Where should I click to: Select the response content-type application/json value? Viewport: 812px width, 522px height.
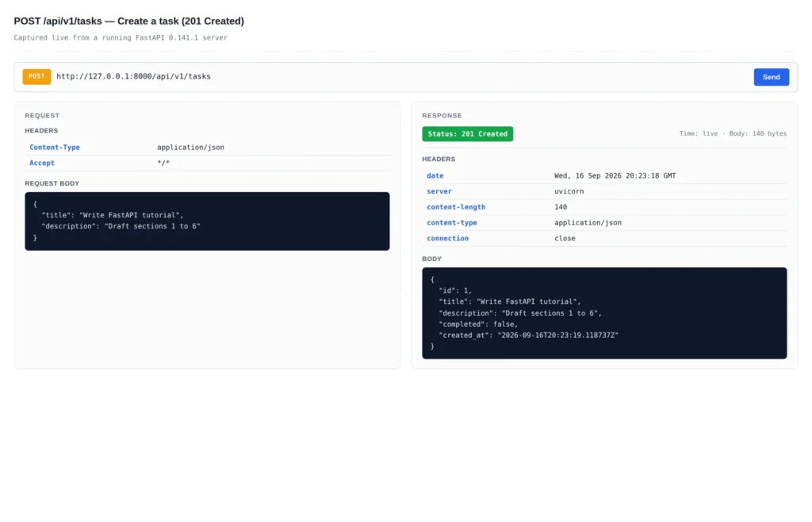click(x=588, y=223)
